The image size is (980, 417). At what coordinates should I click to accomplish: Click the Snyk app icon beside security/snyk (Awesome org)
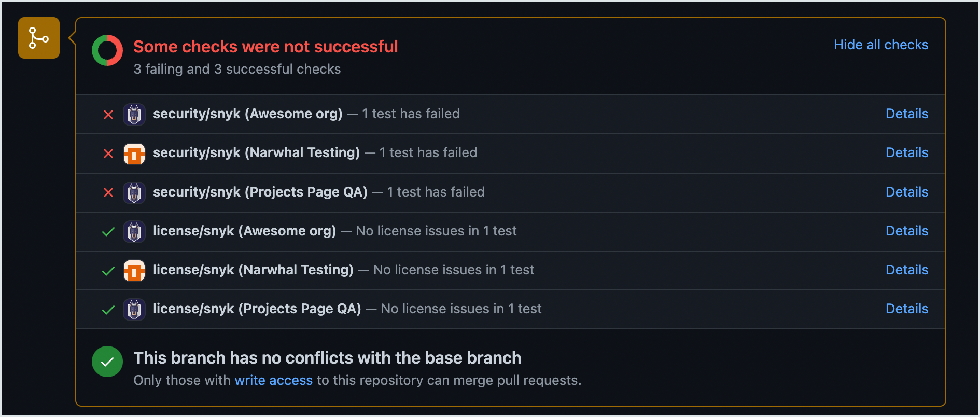134,114
